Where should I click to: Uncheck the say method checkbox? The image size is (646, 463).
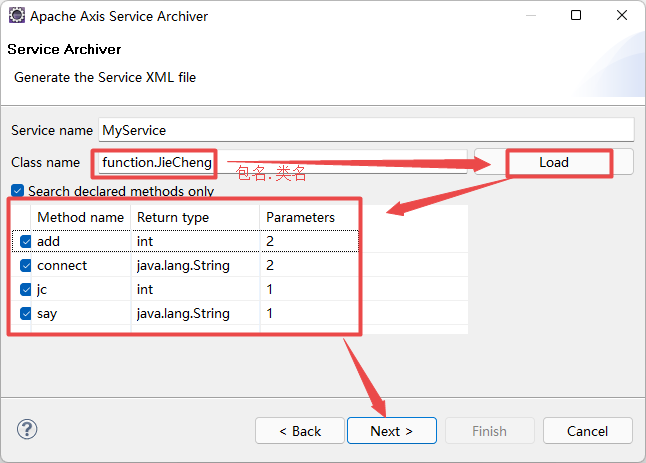[26, 313]
